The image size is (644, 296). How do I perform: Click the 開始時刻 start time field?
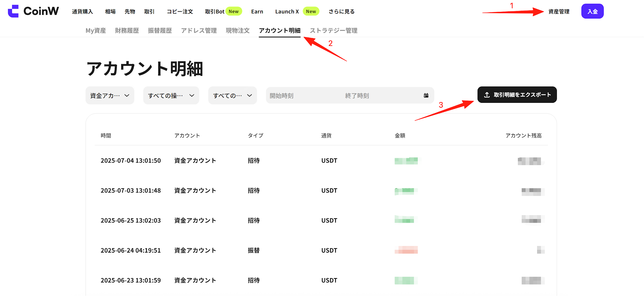click(x=282, y=96)
